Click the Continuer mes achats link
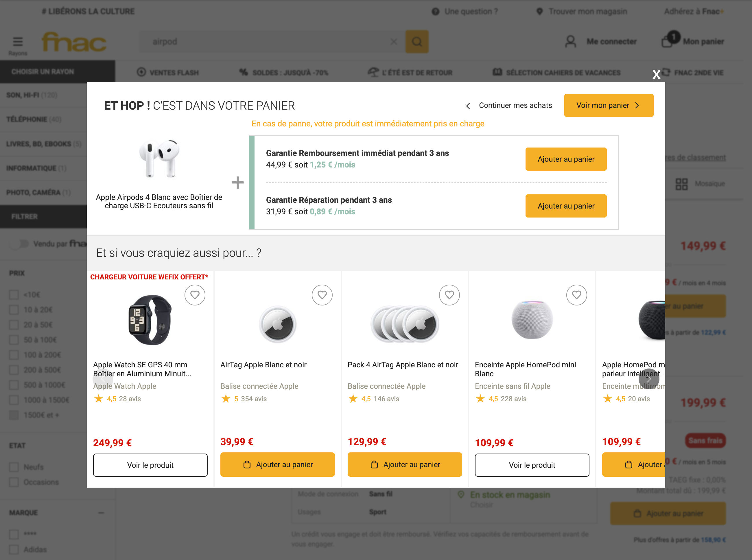This screenshot has width=752, height=560. pyautogui.click(x=515, y=105)
